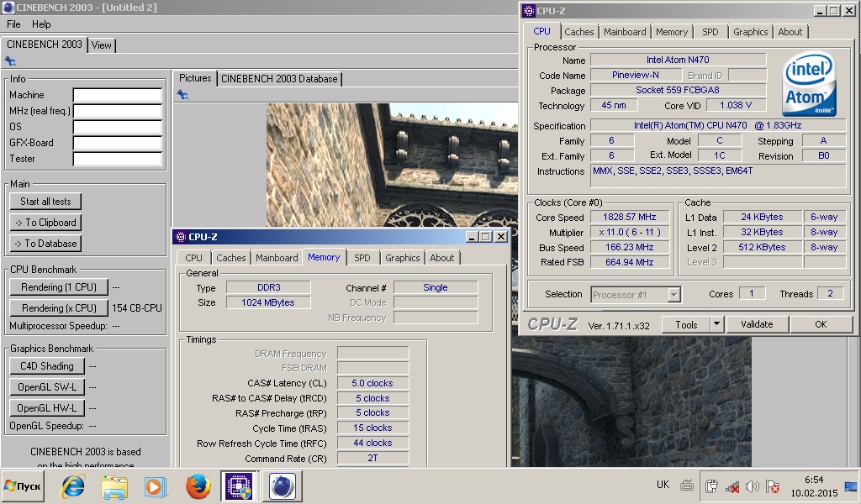Click UK language indicator in taskbar
This screenshot has width=861, height=504.
coord(663,485)
